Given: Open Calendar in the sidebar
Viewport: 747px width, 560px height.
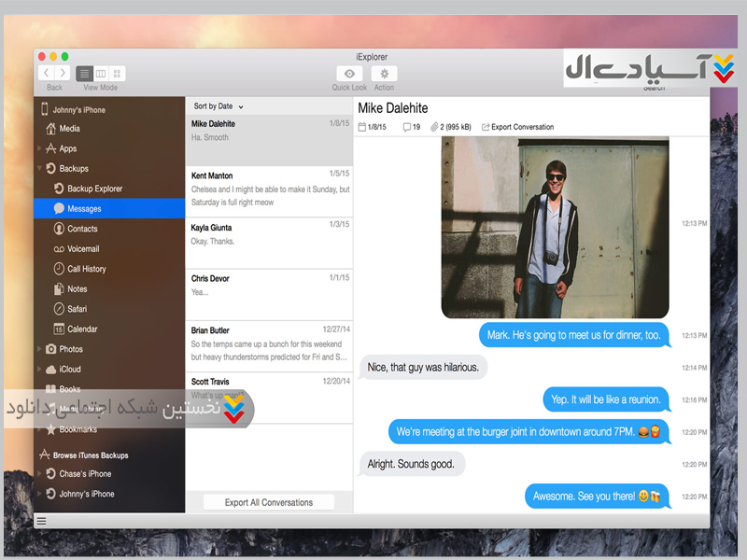Looking at the screenshot, I should click(x=82, y=329).
